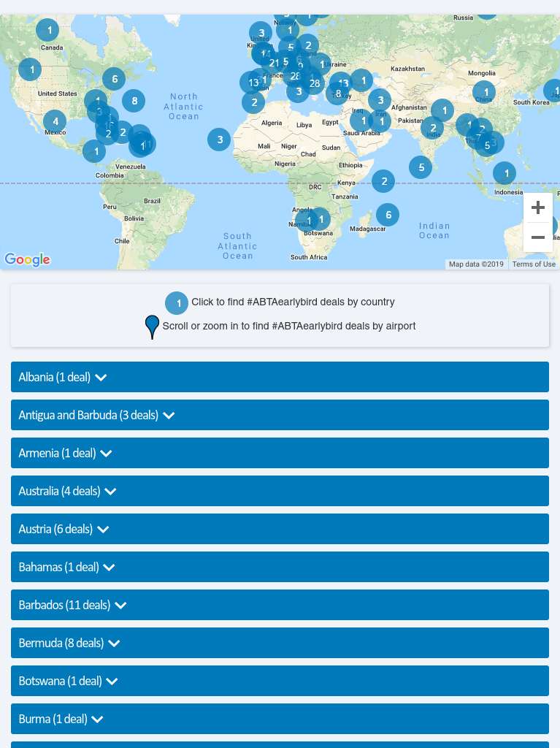
Task: Expand Austria (6 deals) section
Action: pos(280,529)
